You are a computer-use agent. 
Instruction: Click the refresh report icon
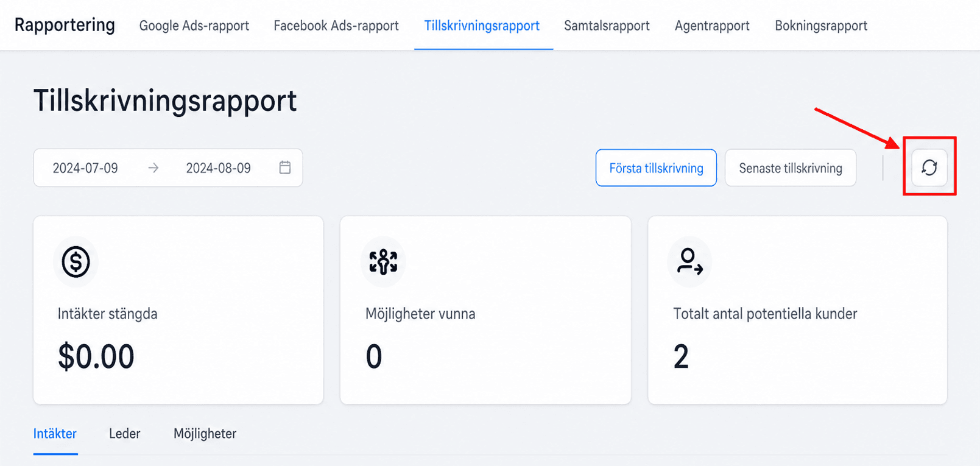(929, 168)
